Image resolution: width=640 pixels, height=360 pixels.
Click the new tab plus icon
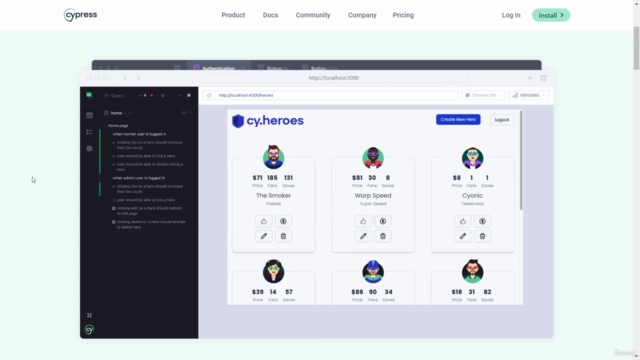tap(530, 78)
